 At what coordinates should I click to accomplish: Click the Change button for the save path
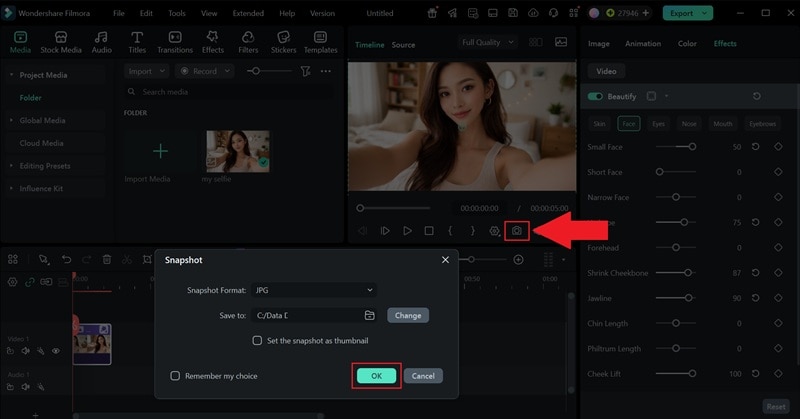pyautogui.click(x=408, y=315)
